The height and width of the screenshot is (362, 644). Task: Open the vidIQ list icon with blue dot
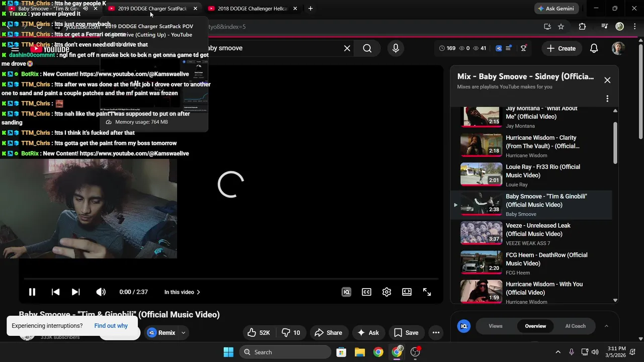click(509, 48)
